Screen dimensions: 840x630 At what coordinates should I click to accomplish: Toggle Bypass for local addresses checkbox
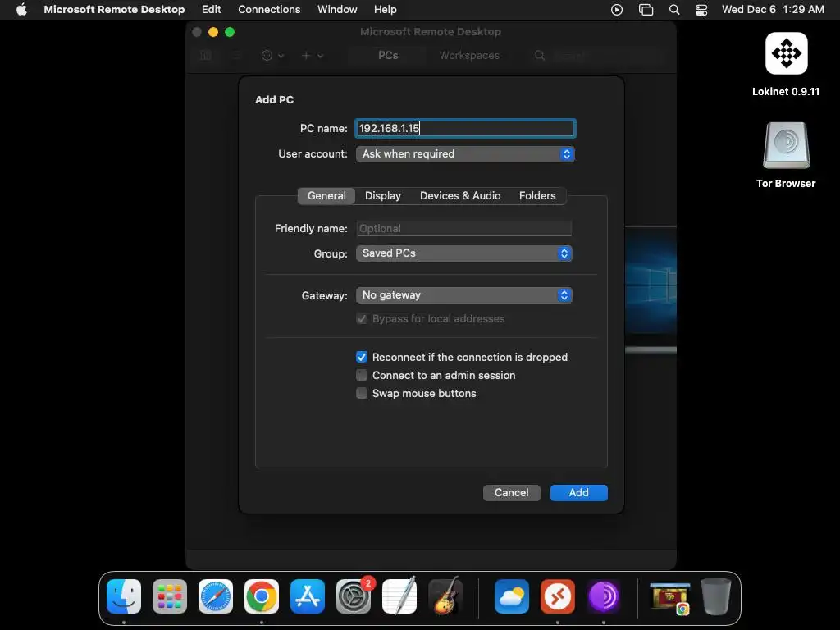pos(362,319)
